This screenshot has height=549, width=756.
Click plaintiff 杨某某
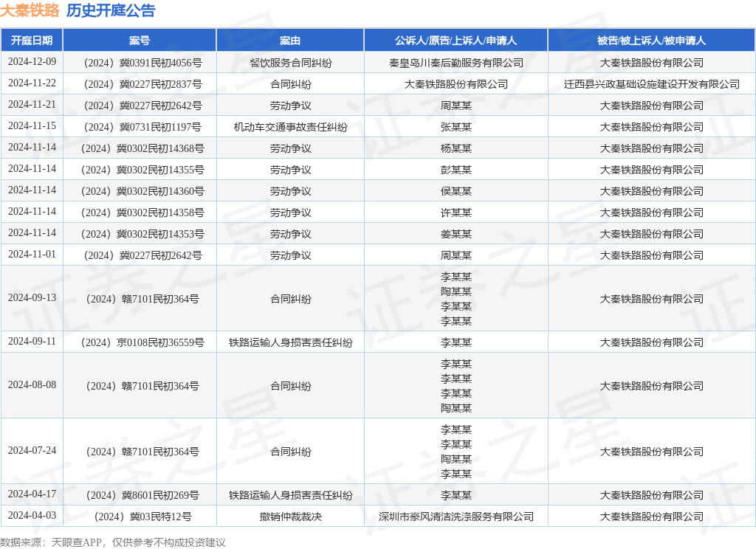(x=456, y=148)
